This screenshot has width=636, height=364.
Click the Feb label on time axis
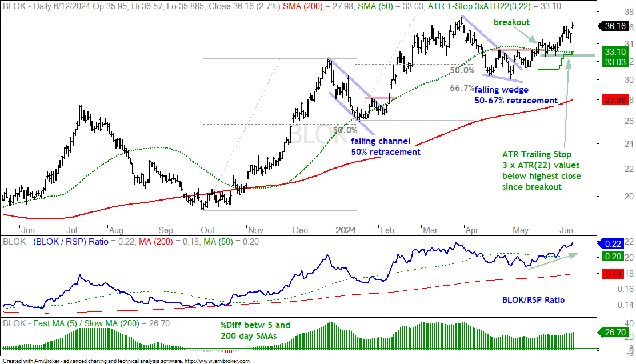(387, 230)
